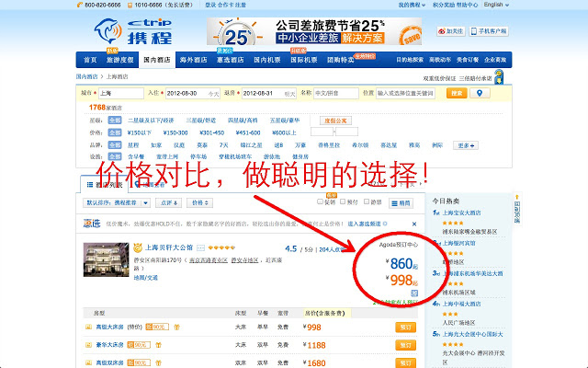Close the 惠选 promo bar

click(414, 224)
